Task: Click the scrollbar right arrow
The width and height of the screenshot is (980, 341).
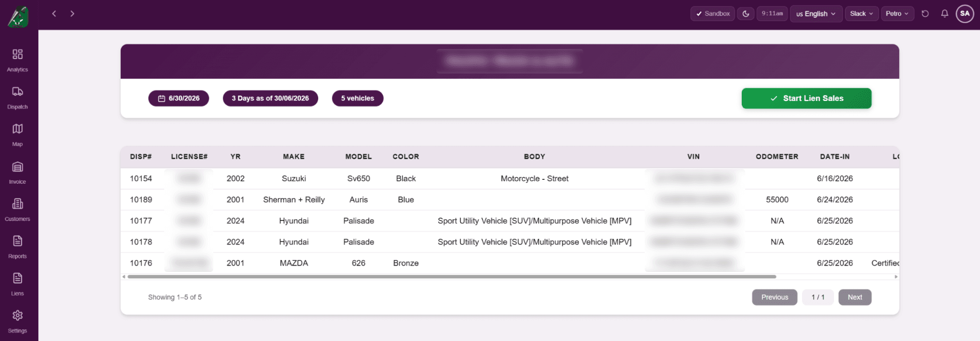Action: (896, 277)
